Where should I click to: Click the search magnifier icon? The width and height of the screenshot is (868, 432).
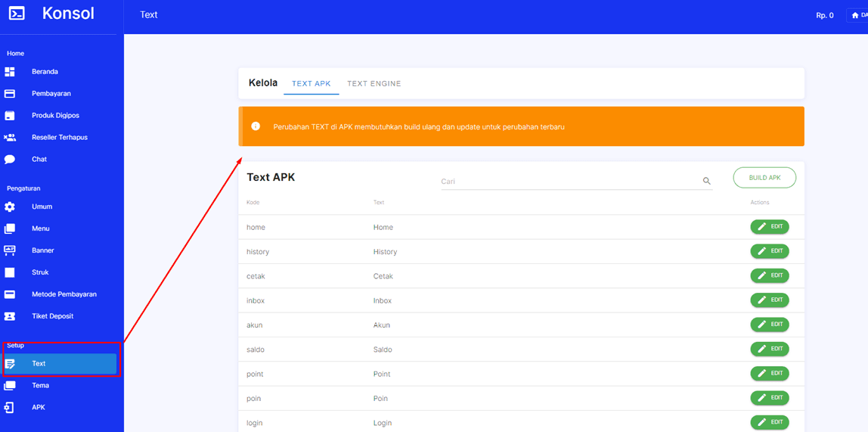point(707,182)
